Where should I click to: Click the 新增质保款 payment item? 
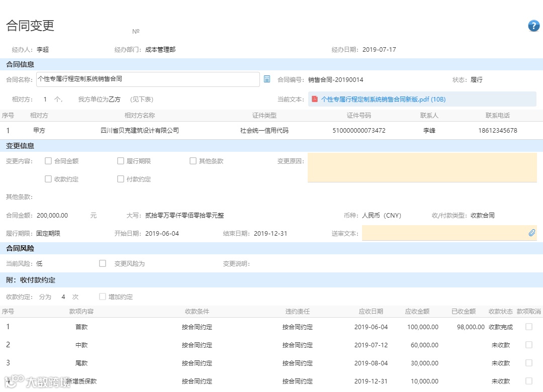coord(81,381)
